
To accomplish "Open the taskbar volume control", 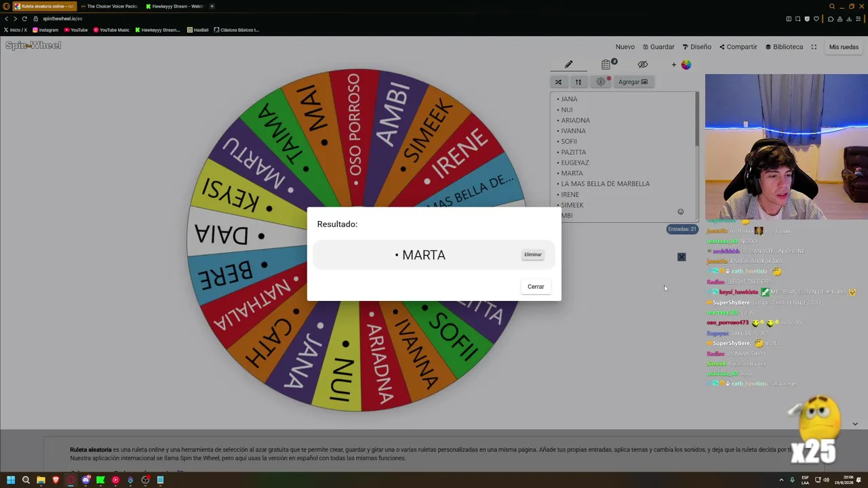I will pyautogui.click(x=826, y=480).
